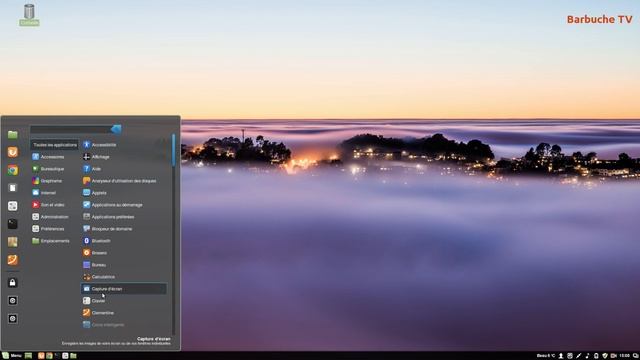Click the user applet icon in the tray
Viewport: 640px width, 360px height.
click(561, 356)
